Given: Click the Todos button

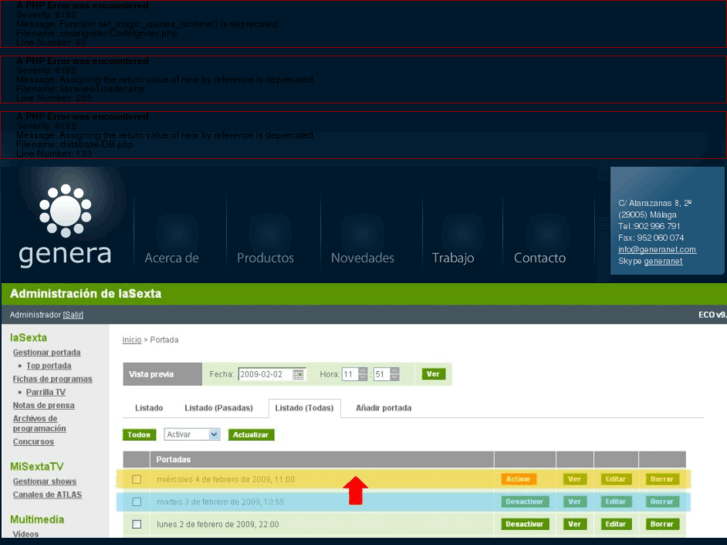Looking at the screenshot, I should click(x=139, y=435).
